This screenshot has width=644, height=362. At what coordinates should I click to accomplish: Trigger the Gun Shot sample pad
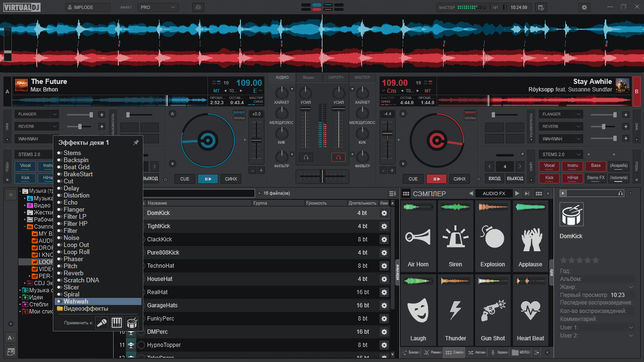(x=493, y=310)
